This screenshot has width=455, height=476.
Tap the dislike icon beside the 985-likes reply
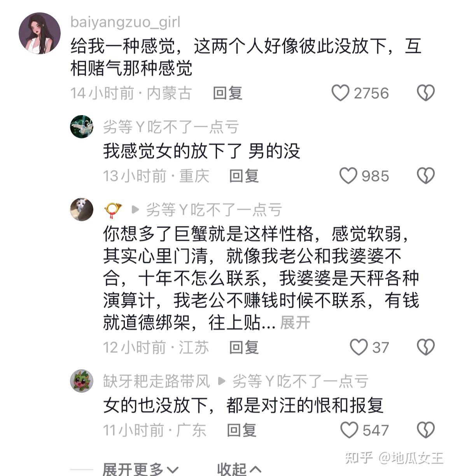pyautogui.click(x=426, y=176)
